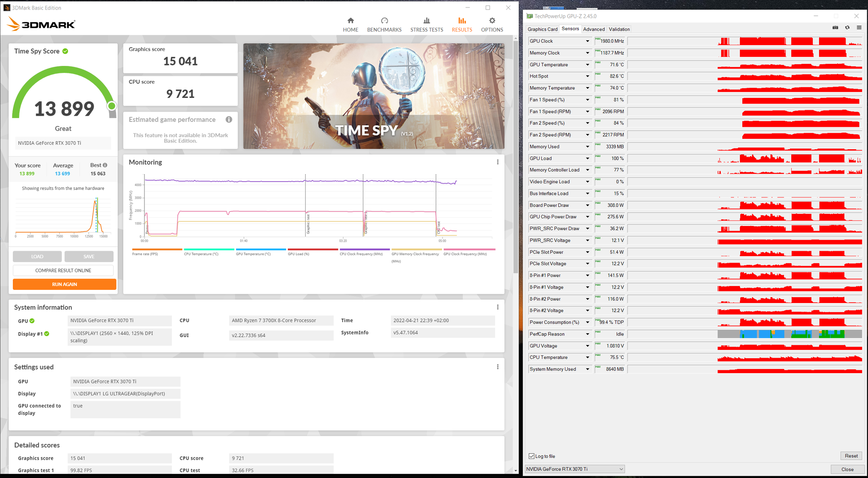The height and width of the screenshot is (478, 868).
Task: Switch to the Advanced tab in GPU-Z
Action: coord(593,29)
